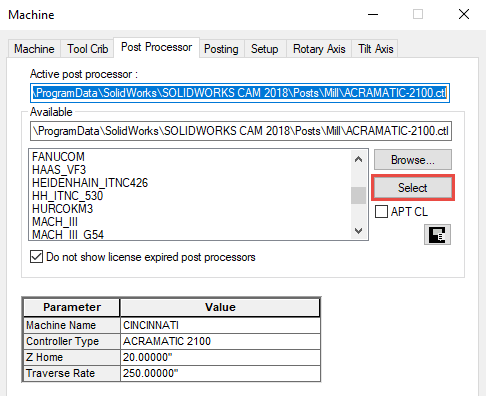Screen dimensions: 486x396
Task: Select HURCOKM3 in the list
Action: (62, 209)
